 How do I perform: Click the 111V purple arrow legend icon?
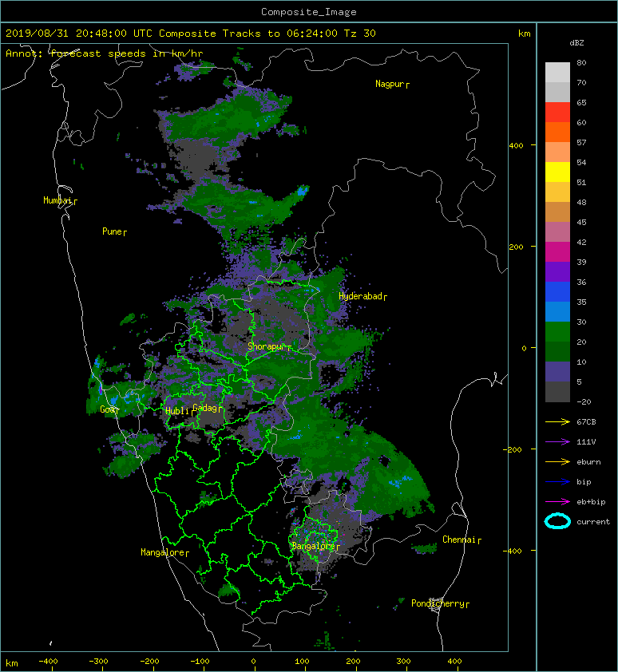tap(557, 442)
